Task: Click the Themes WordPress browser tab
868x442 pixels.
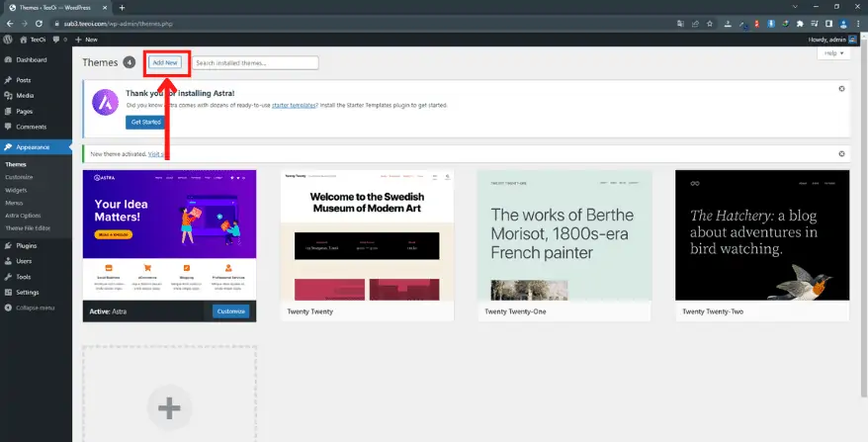Action: pyautogui.click(x=55, y=8)
